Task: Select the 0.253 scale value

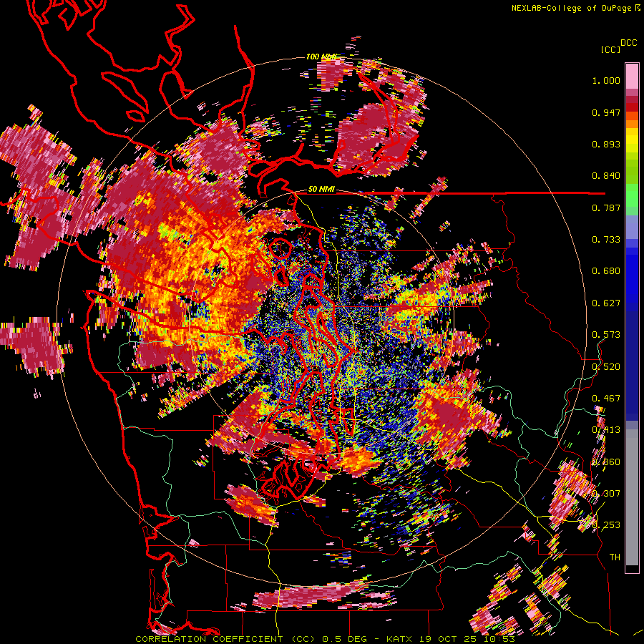Action: pyautogui.click(x=606, y=525)
